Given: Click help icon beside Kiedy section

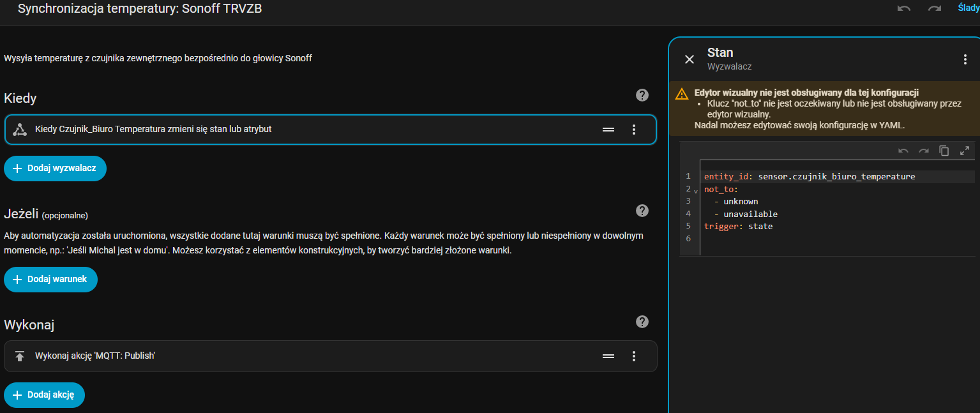Looking at the screenshot, I should click(642, 95).
